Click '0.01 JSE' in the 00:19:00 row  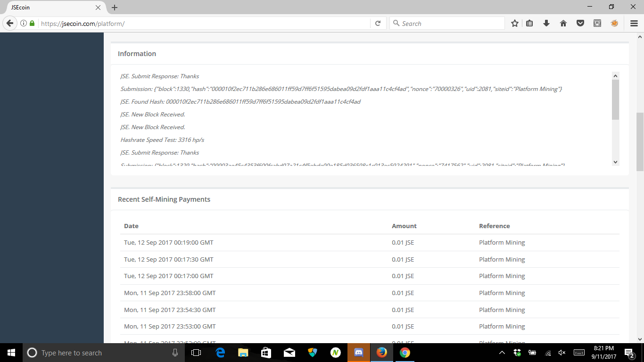click(403, 243)
